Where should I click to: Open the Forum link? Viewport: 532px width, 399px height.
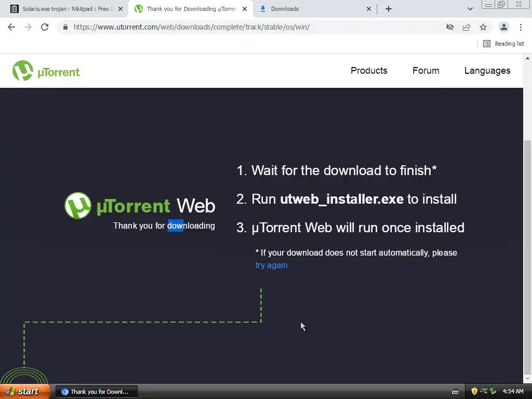point(426,71)
